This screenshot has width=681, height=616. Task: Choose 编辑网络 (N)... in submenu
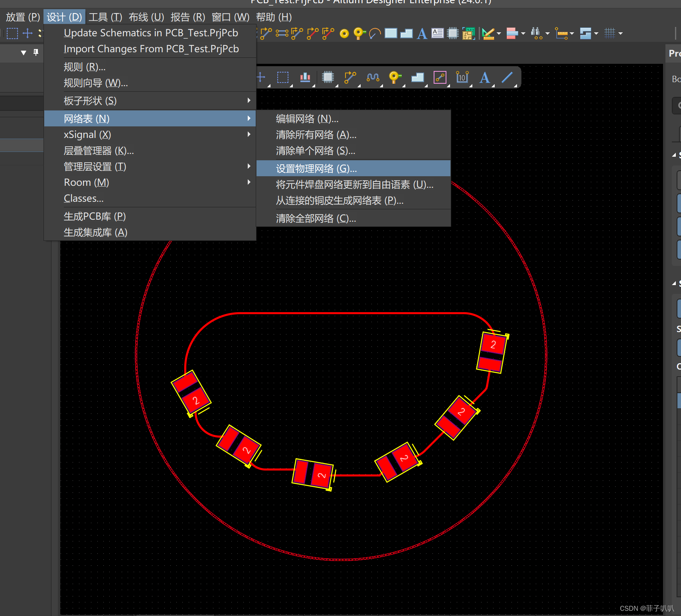point(353,118)
